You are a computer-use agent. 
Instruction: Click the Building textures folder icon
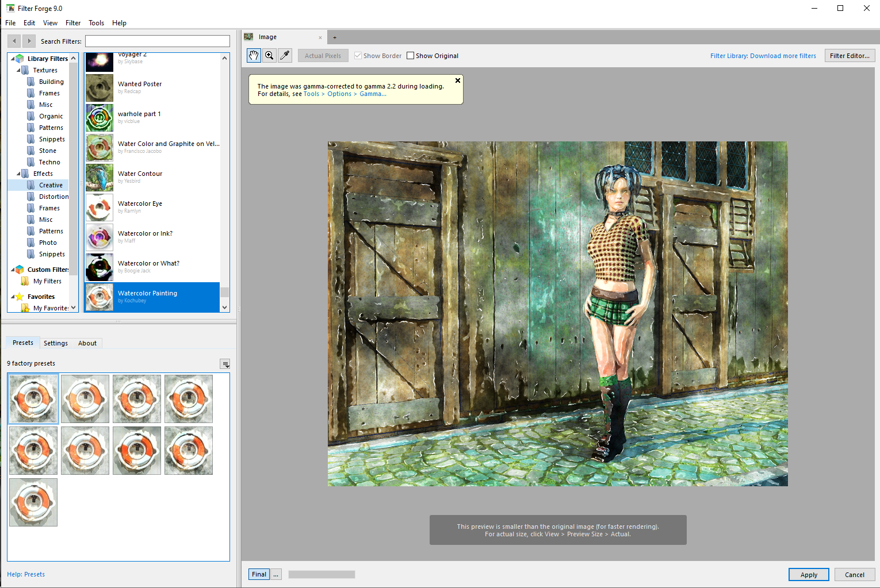pos(31,82)
